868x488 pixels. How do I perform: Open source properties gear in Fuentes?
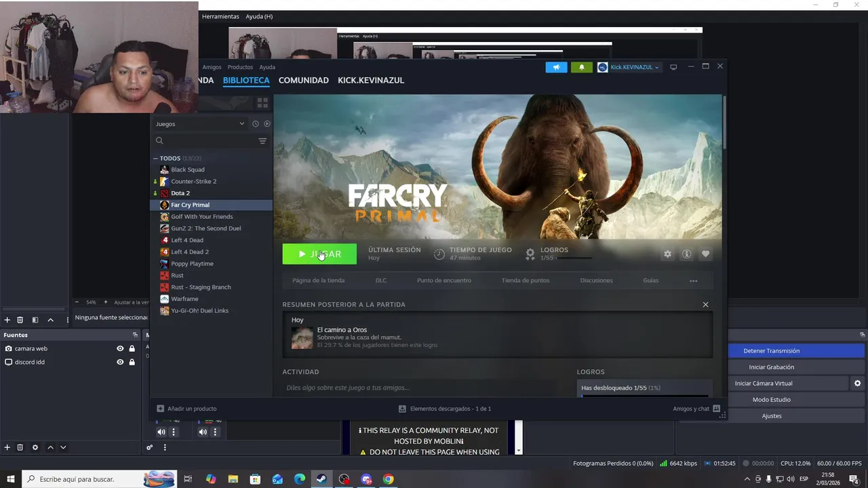pyautogui.click(x=35, y=447)
